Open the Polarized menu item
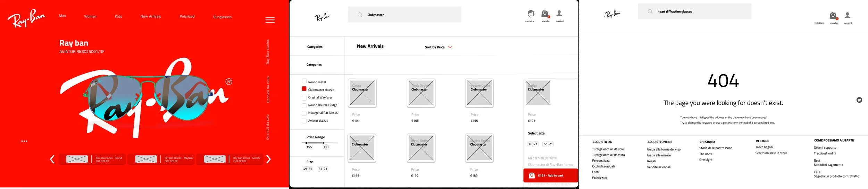Image resolution: width=868 pixels, height=189 pixels. pyautogui.click(x=187, y=16)
